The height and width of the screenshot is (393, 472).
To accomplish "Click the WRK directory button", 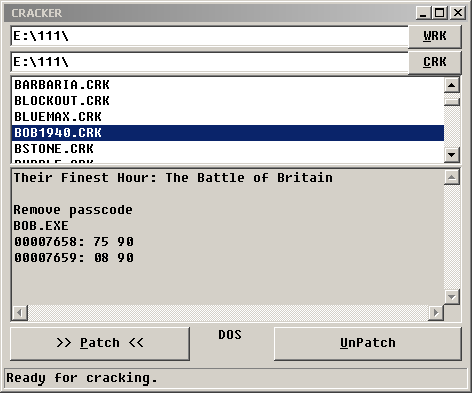I will click(435, 36).
